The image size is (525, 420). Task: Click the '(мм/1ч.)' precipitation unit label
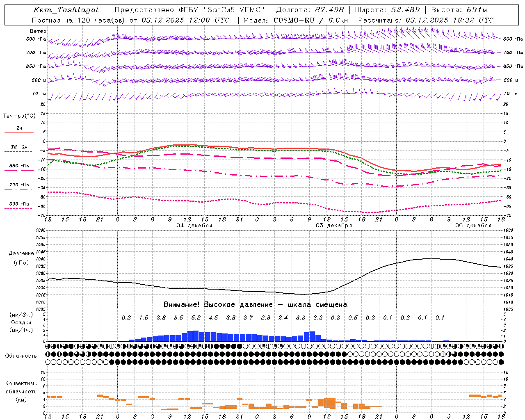coord(21,330)
